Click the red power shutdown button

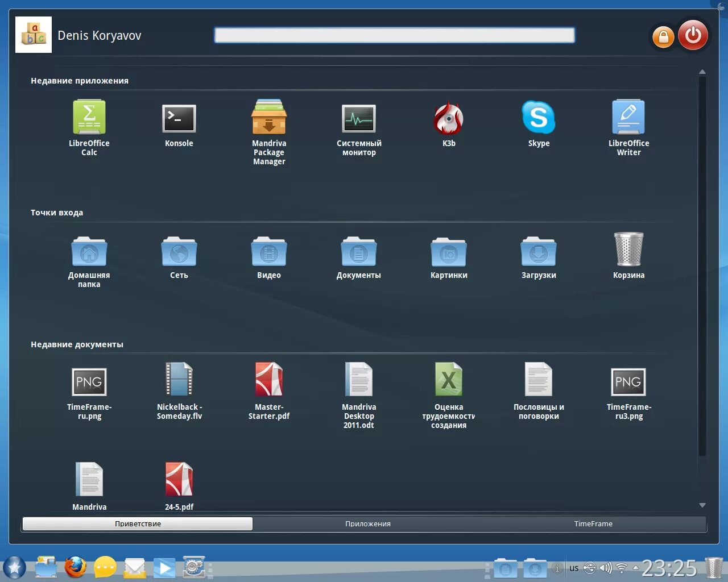693,35
